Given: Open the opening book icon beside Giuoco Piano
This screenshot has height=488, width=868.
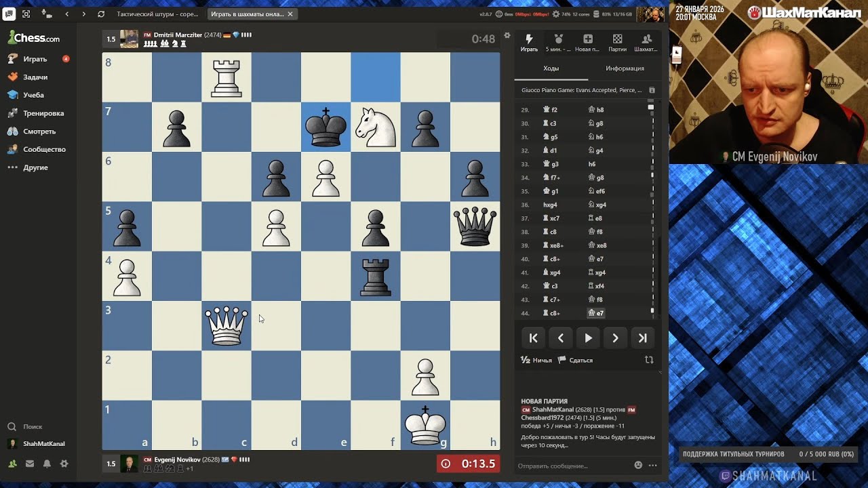Looking at the screenshot, I should pyautogui.click(x=652, y=90).
